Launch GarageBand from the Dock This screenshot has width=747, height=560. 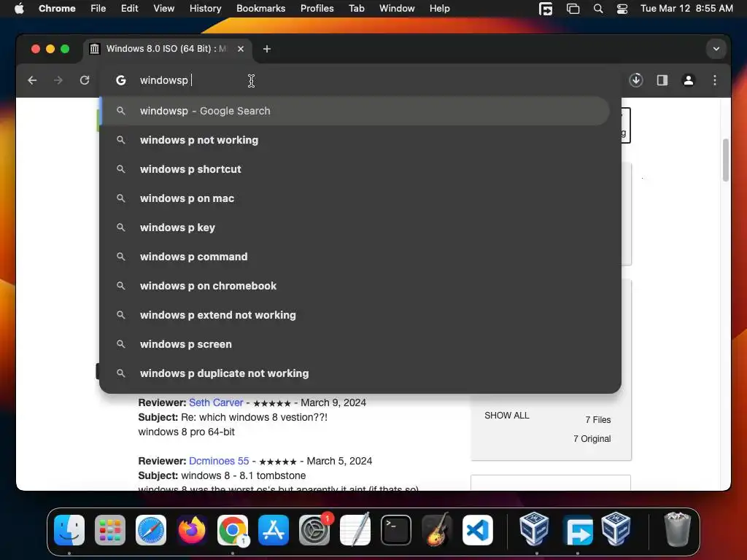[437, 530]
